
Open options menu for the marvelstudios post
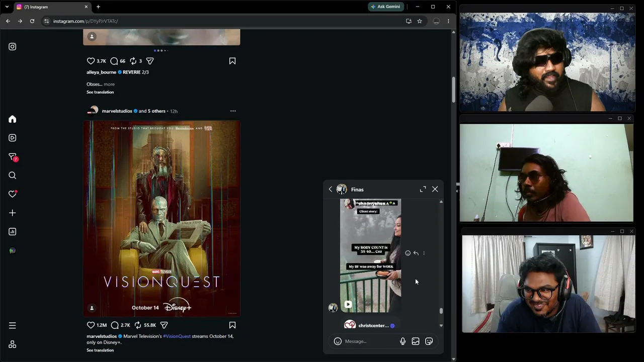(233, 111)
